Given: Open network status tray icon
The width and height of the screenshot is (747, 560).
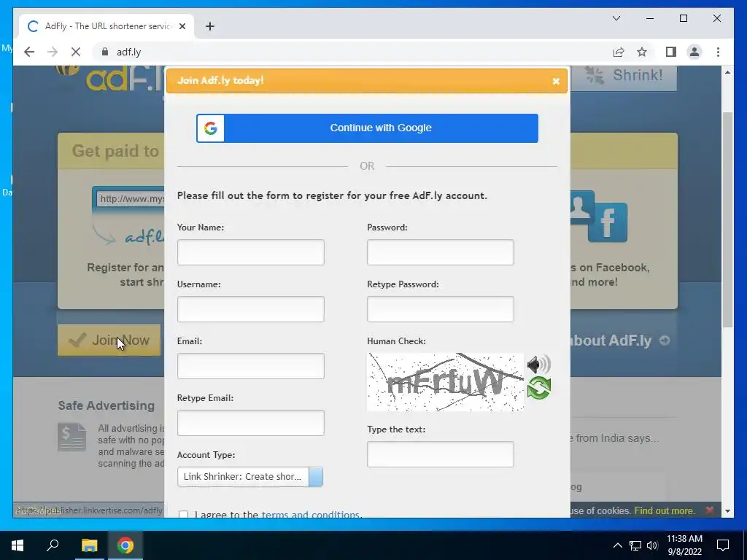Looking at the screenshot, I should click(x=635, y=545).
